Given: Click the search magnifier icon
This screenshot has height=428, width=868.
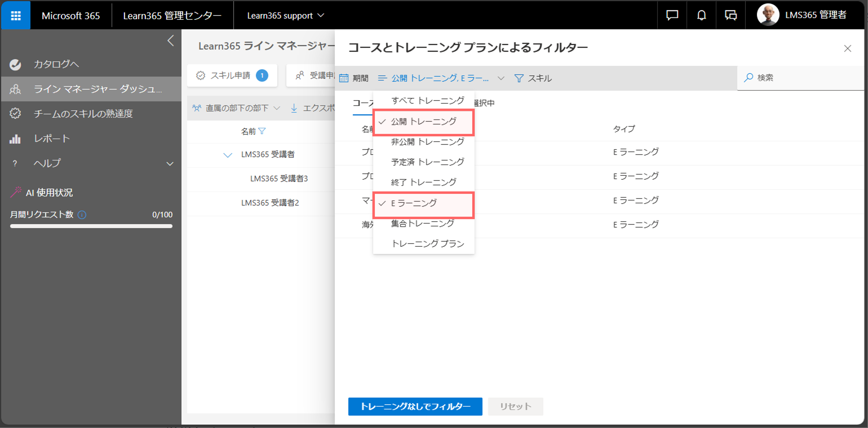Looking at the screenshot, I should click(748, 77).
